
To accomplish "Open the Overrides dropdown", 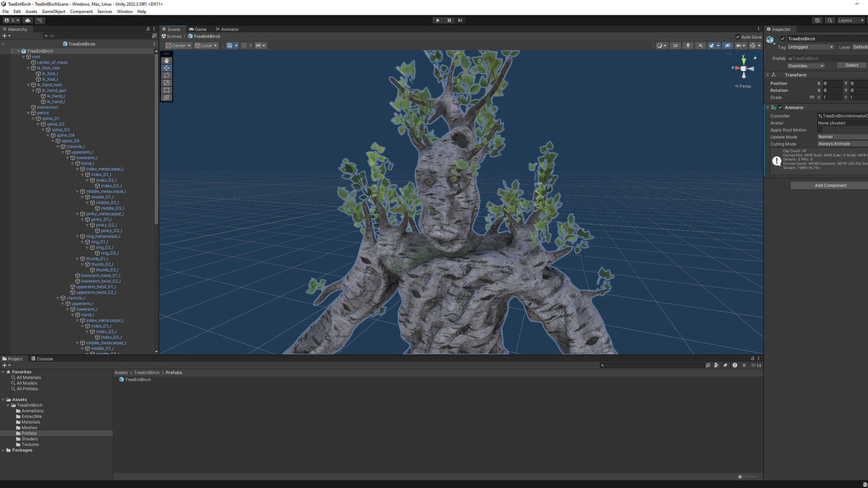I will click(x=806, y=65).
